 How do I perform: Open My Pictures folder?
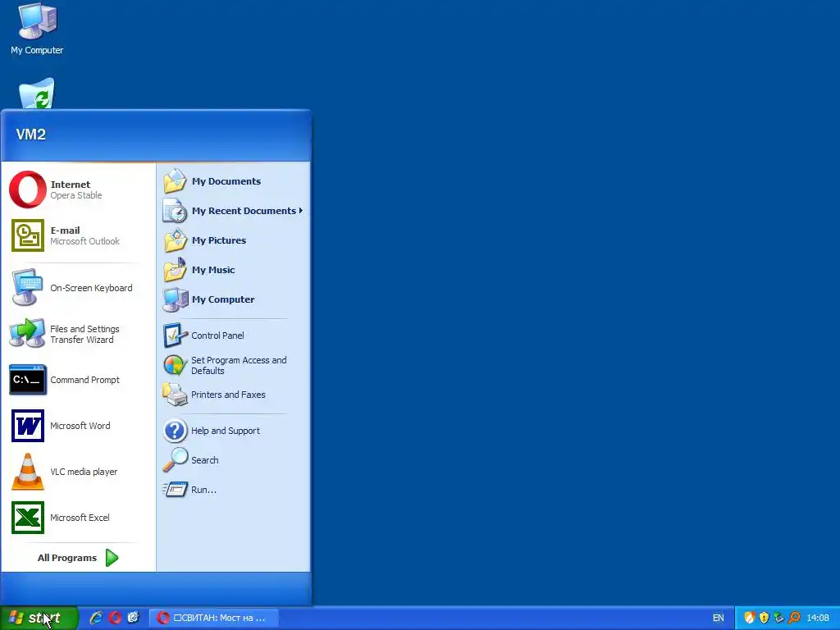tap(234, 240)
